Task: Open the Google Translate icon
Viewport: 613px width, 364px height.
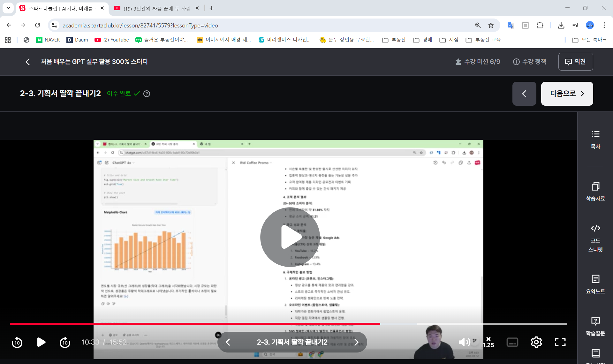Action: pyautogui.click(x=511, y=25)
